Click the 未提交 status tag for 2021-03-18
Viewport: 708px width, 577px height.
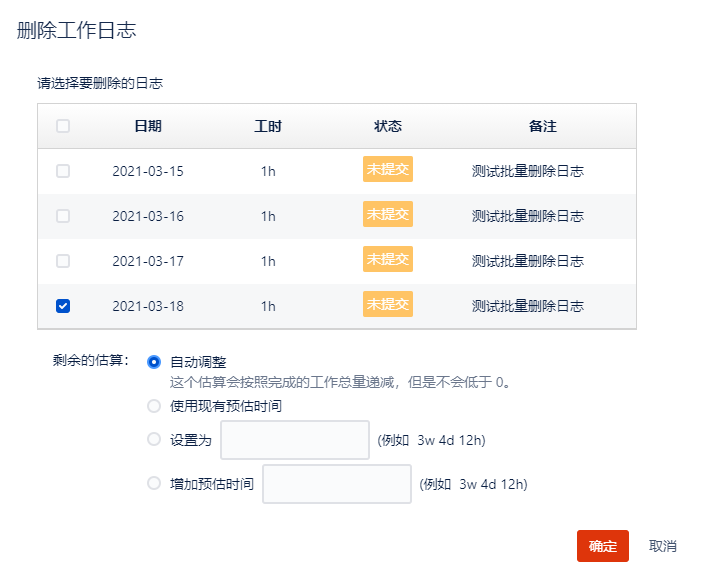pos(387,304)
